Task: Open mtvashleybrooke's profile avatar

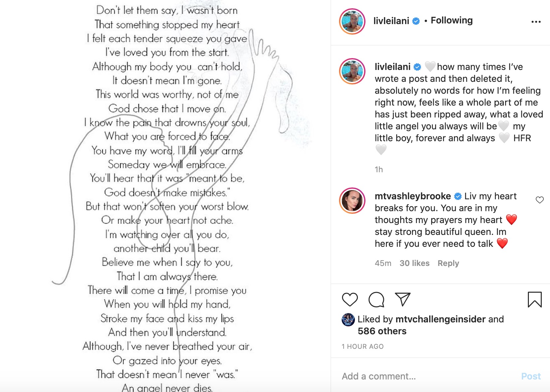Action: click(x=352, y=201)
